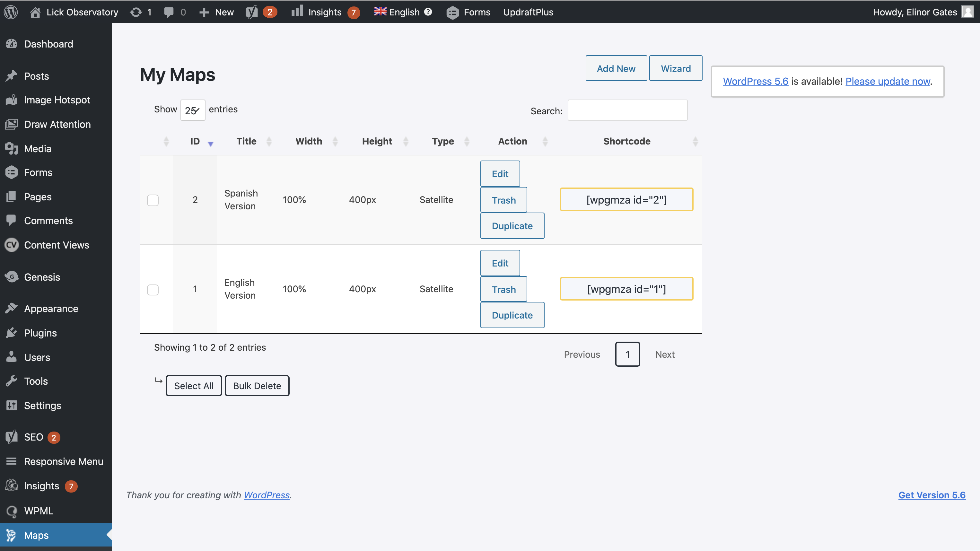980x551 pixels.
Task: Open Lick Observatory site home icon
Action: pos(35,12)
